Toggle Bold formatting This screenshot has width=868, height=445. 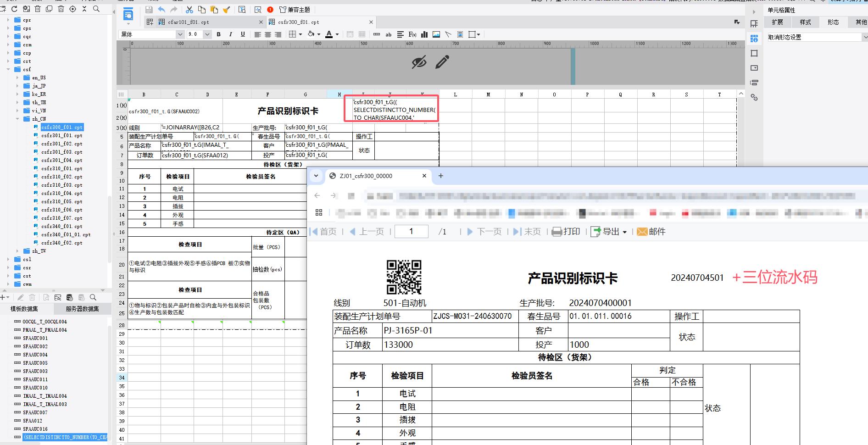coord(218,34)
